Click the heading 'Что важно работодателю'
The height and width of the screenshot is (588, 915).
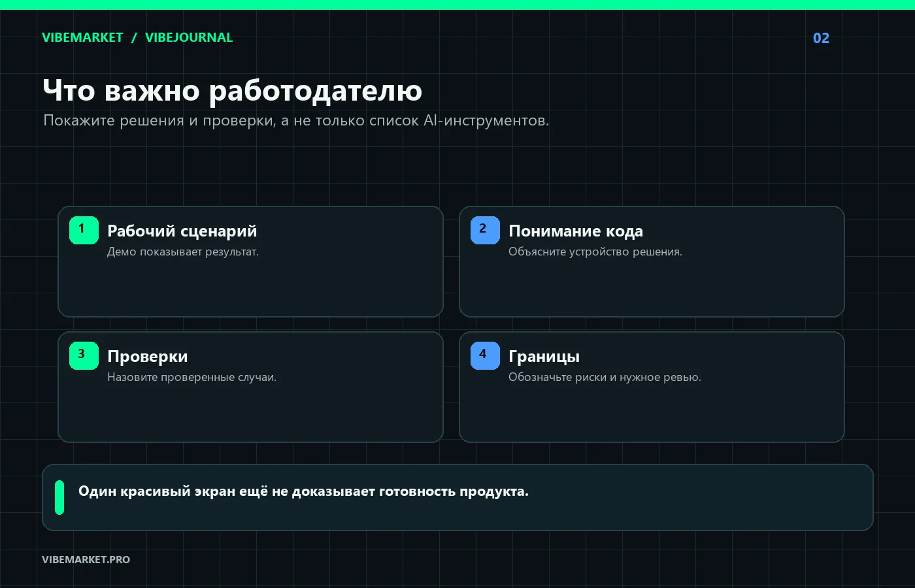click(233, 90)
